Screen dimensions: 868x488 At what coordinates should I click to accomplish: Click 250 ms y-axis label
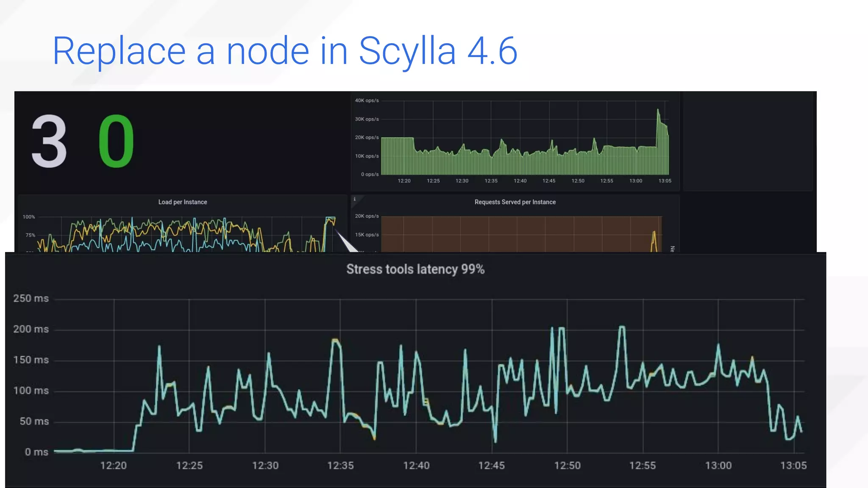point(31,298)
